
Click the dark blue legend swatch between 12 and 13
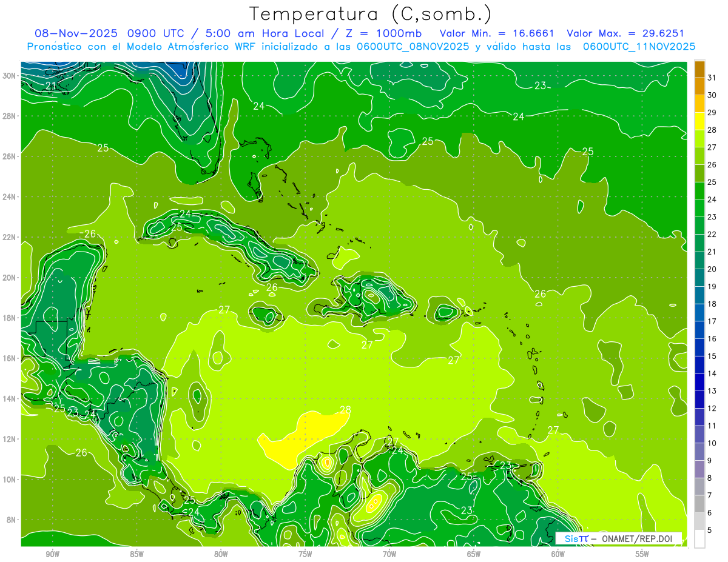point(699,400)
